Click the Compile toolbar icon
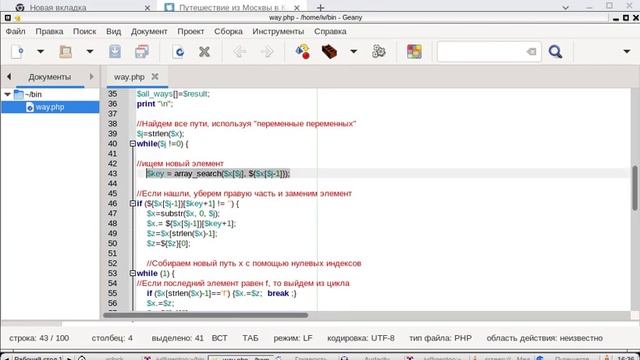 [302, 52]
